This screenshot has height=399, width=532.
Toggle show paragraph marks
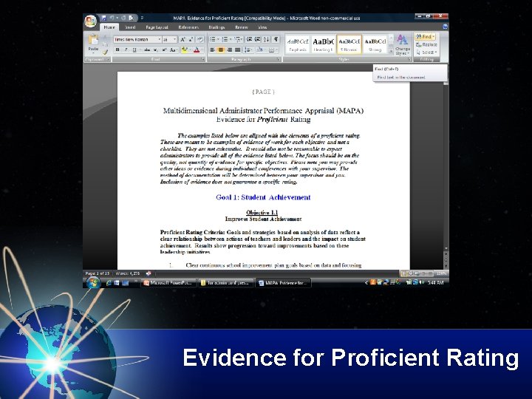coord(276,39)
